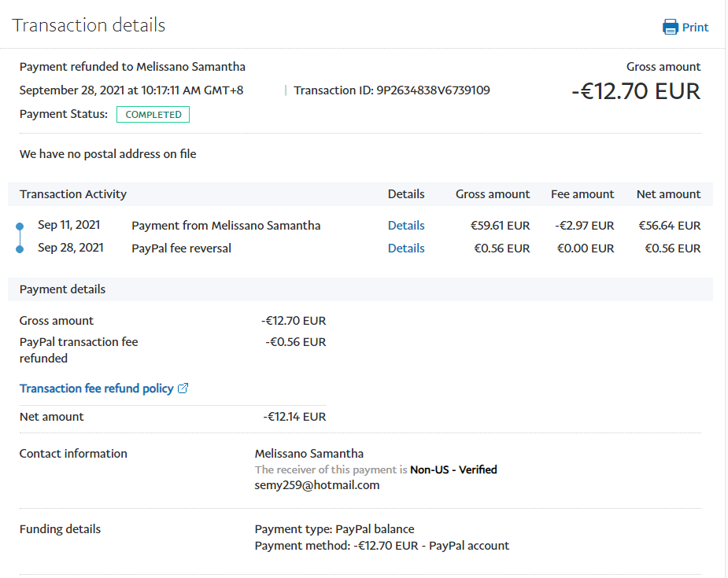Screen dimensions: 728x578
Task: Click the COMPLETED payment status badge
Action: pos(153,115)
